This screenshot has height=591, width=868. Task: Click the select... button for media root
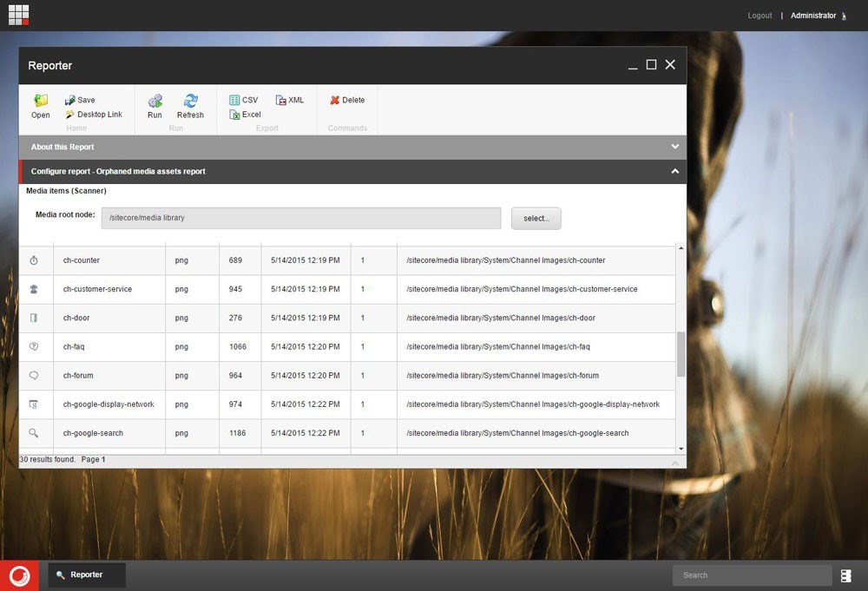pyautogui.click(x=536, y=219)
